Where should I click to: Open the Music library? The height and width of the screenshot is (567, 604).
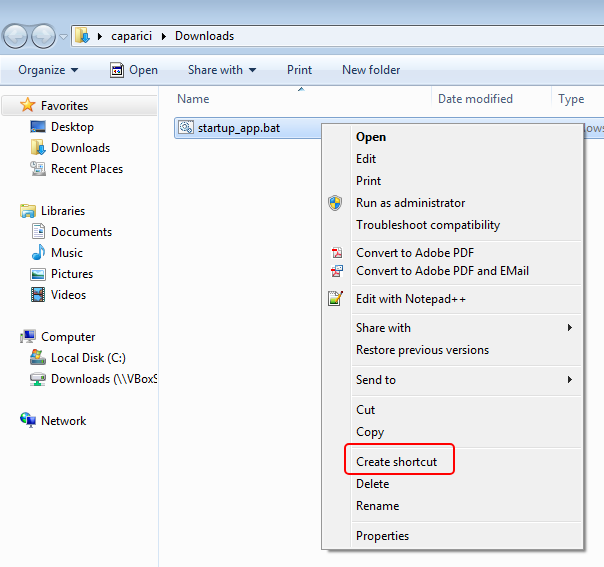[x=67, y=253]
